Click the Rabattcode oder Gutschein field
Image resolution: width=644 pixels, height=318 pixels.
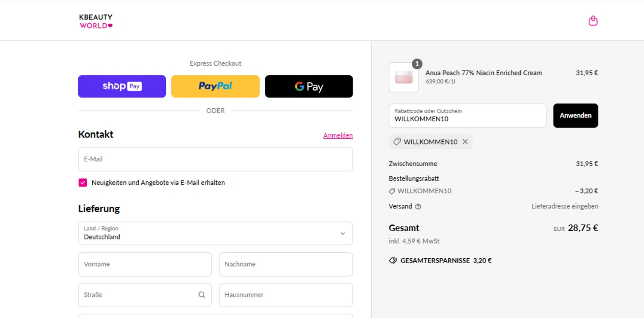(x=468, y=116)
